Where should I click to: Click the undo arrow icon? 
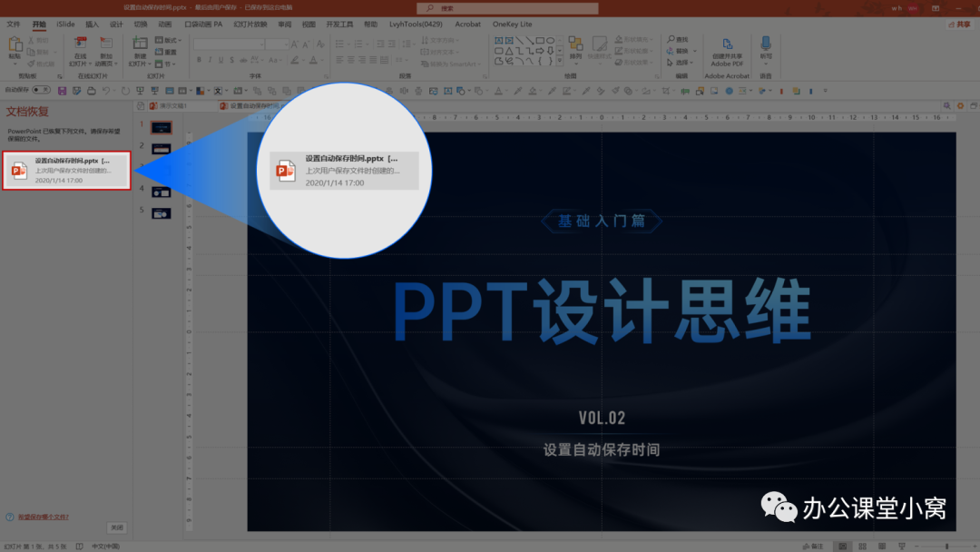click(106, 91)
